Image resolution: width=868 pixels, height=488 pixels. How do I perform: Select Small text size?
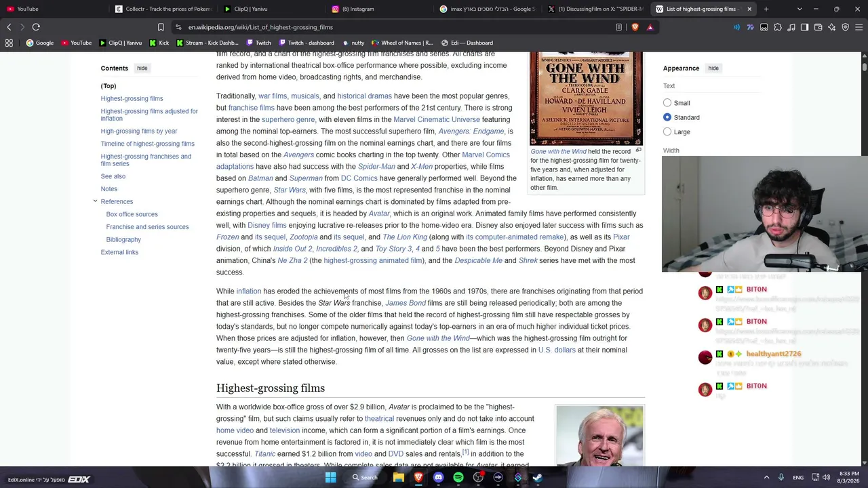coord(667,103)
